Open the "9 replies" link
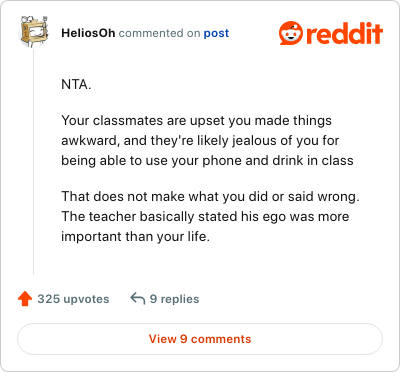400x372 pixels. pos(174,299)
